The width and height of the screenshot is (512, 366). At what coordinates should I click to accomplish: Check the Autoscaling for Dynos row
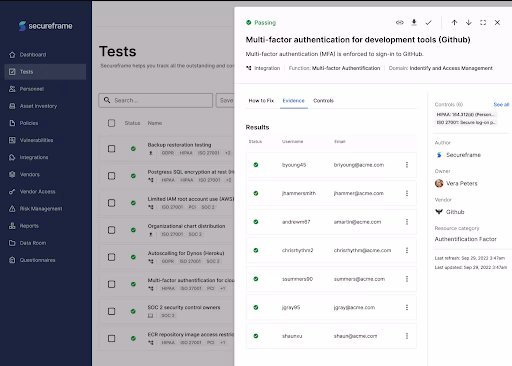pos(112,257)
